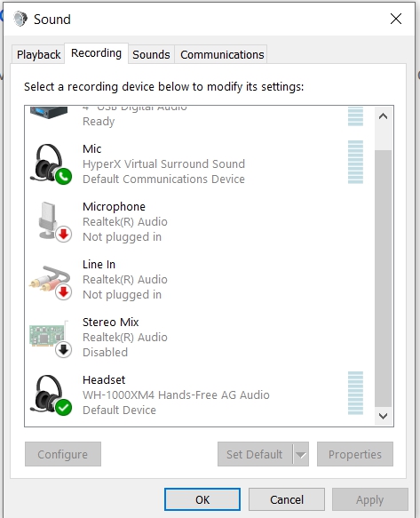The height and width of the screenshot is (518, 420).
Task: Open the Sounds tab
Action: [x=151, y=54]
